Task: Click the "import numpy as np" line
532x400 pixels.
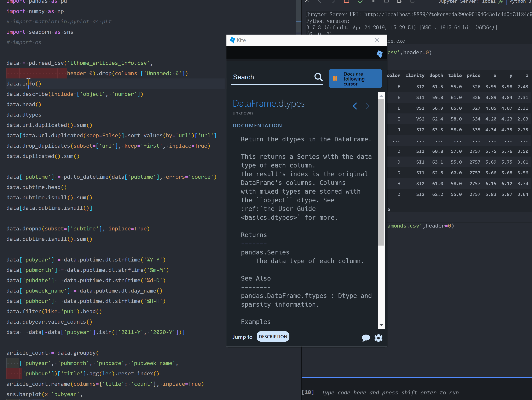Action: point(35,11)
